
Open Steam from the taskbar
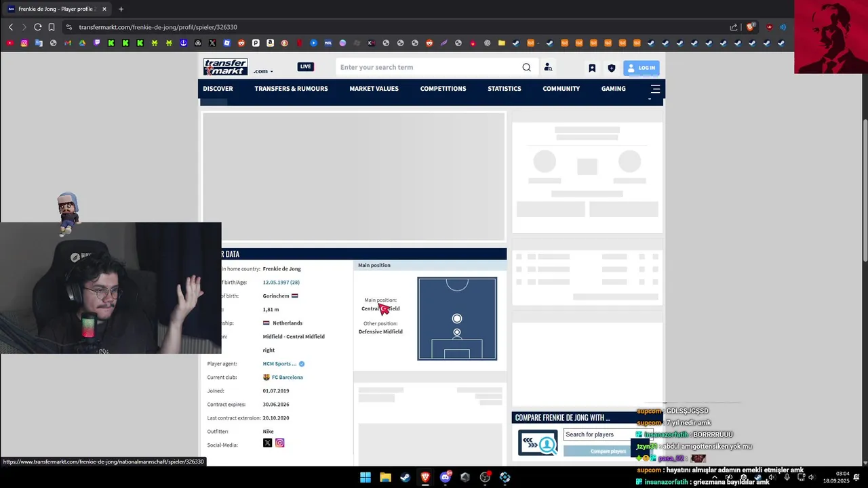pos(405,477)
